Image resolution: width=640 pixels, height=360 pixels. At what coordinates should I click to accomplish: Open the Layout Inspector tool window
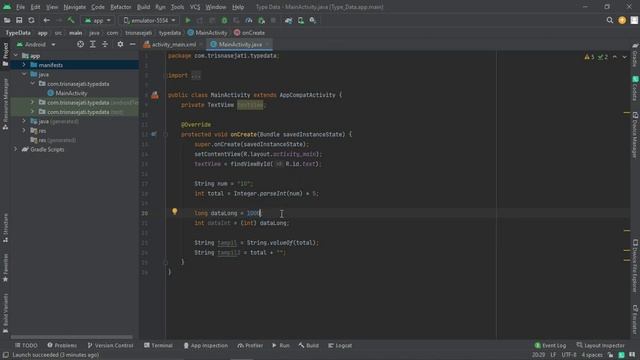point(600,345)
